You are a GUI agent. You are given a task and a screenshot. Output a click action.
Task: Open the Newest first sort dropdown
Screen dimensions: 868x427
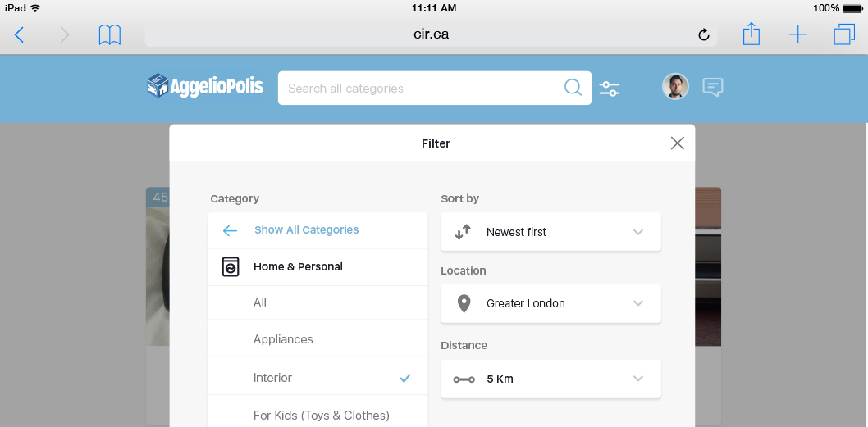[x=550, y=232]
